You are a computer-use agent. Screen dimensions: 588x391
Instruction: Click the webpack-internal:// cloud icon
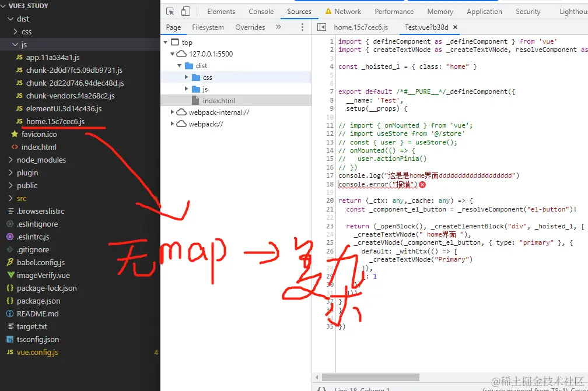pyautogui.click(x=181, y=112)
